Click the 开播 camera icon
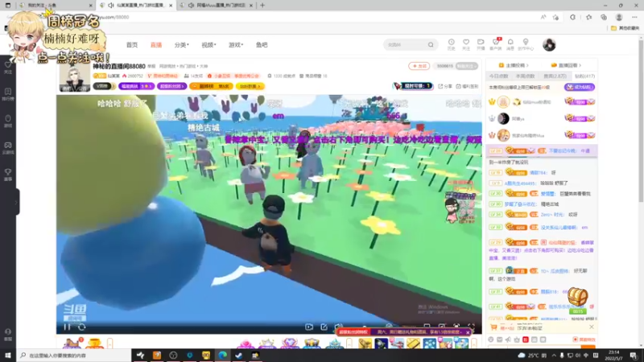The width and height of the screenshot is (644, 362). (481, 44)
